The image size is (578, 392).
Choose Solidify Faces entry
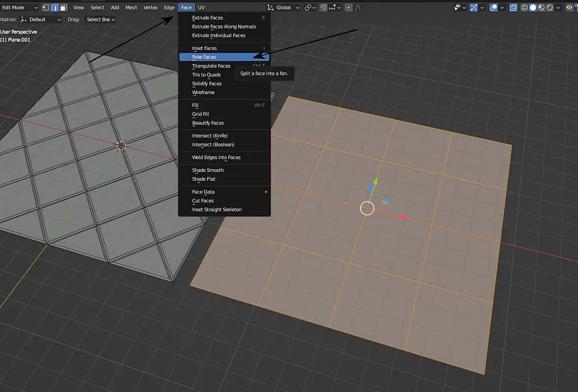224,84
